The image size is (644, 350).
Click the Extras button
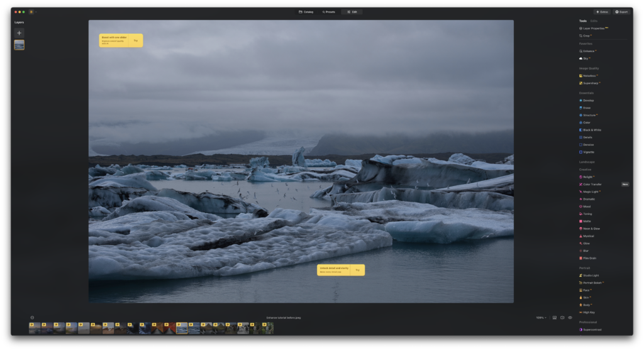[x=602, y=12]
